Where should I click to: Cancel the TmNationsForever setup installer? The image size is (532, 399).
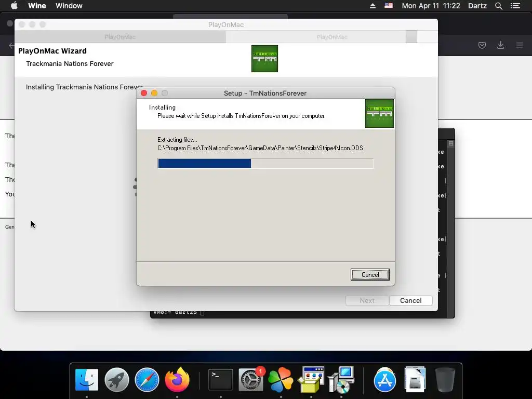click(x=370, y=274)
